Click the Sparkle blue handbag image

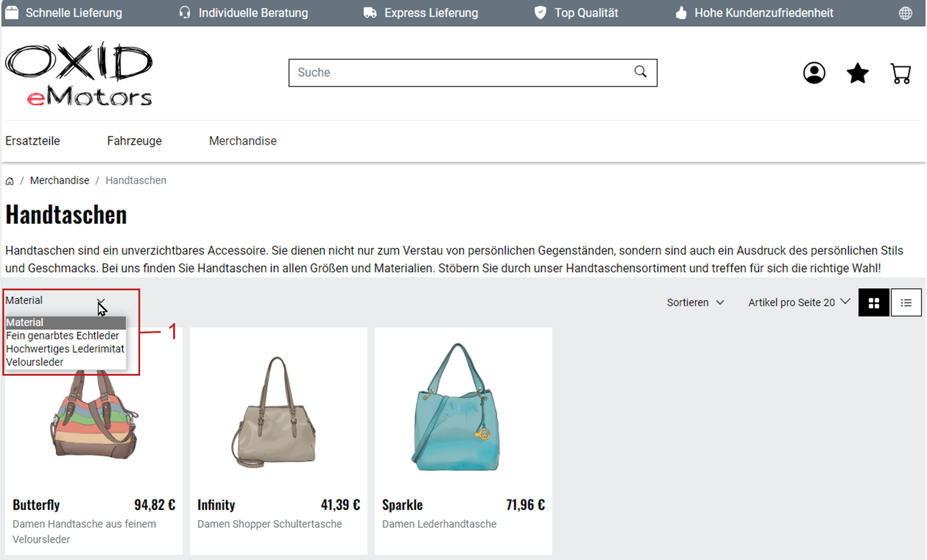[x=456, y=407]
